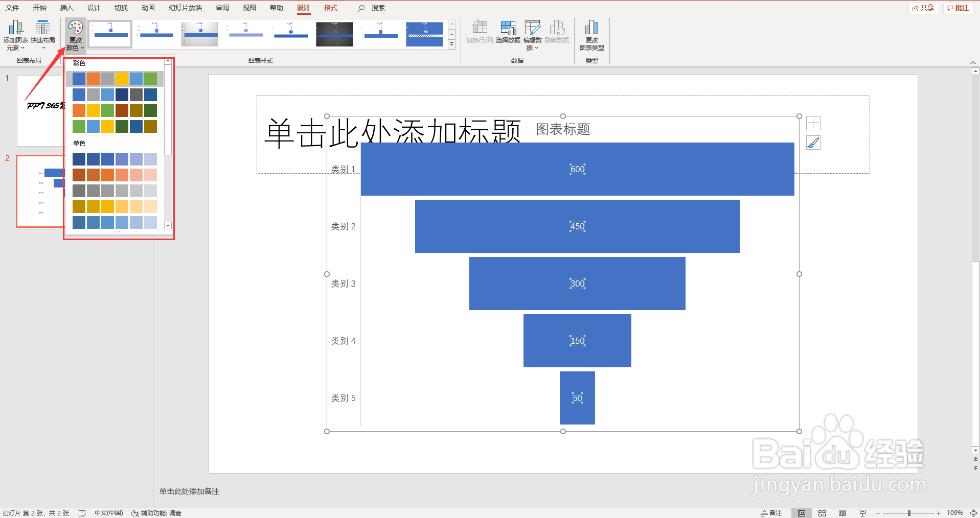Click the 批注 button
The width and height of the screenshot is (980, 518).
pyautogui.click(x=958, y=8)
